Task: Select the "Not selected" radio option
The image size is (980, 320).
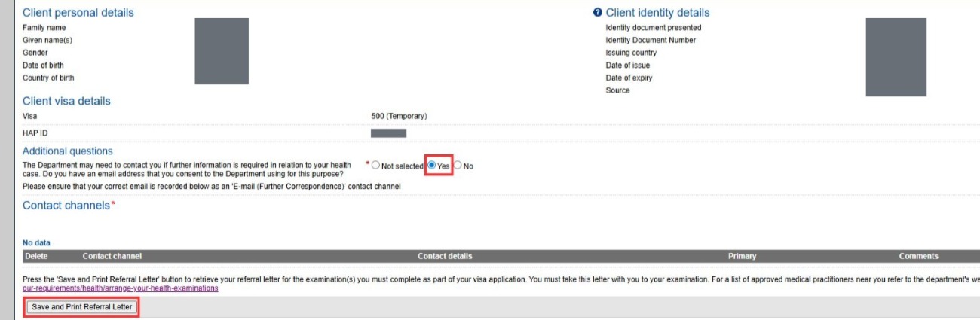Action: (x=376, y=166)
